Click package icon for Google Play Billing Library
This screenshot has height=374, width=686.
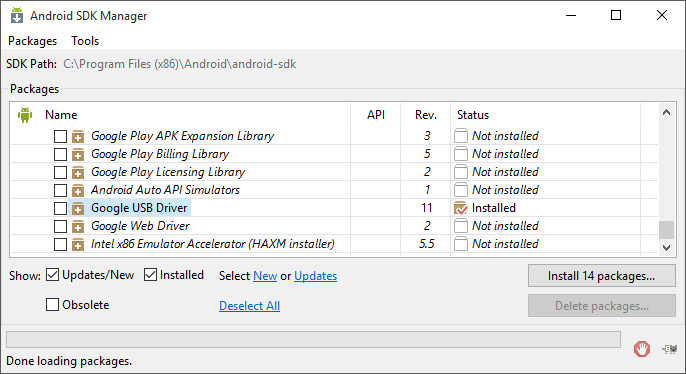coord(78,154)
